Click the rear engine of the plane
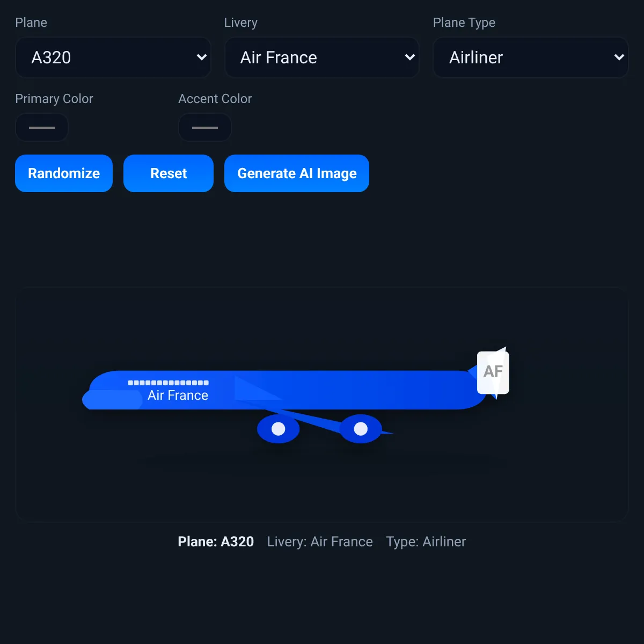644x644 pixels. point(361,429)
